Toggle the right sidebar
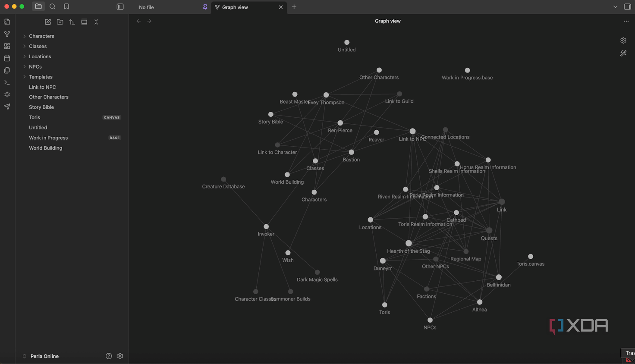The width and height of the screenshot is (635, 364). coord(628,7)
